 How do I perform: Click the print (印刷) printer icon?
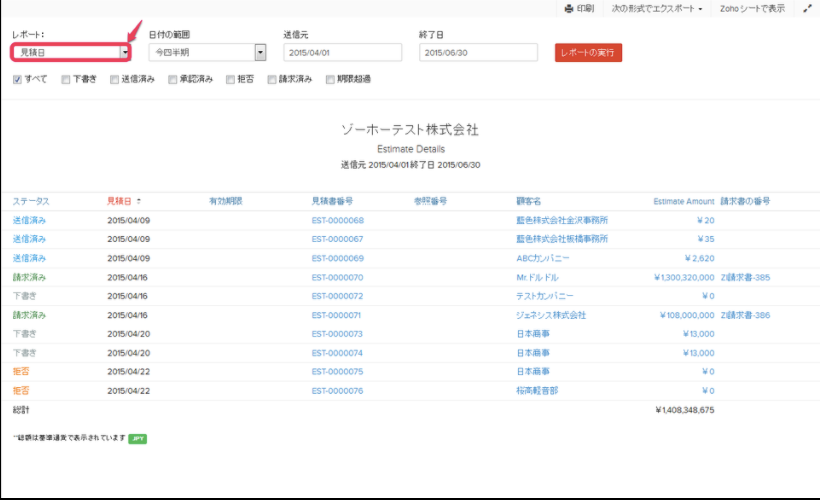coord(569,8)
